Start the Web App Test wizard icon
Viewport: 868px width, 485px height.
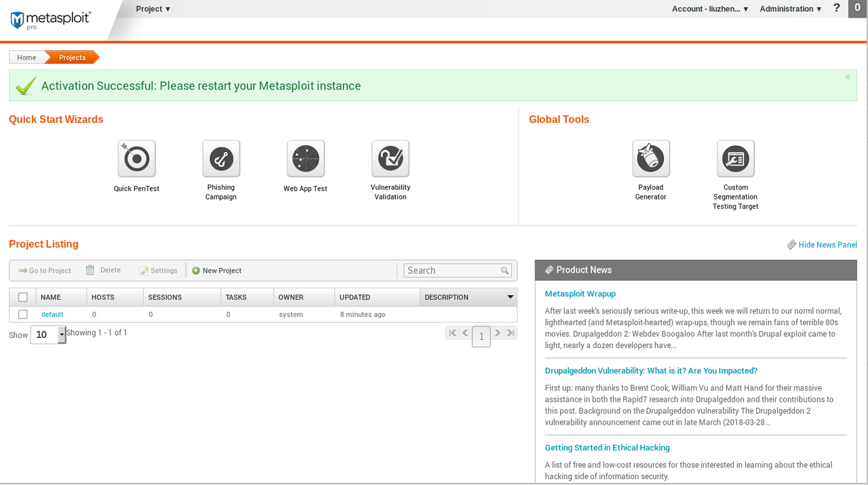(x=306, y=159)
